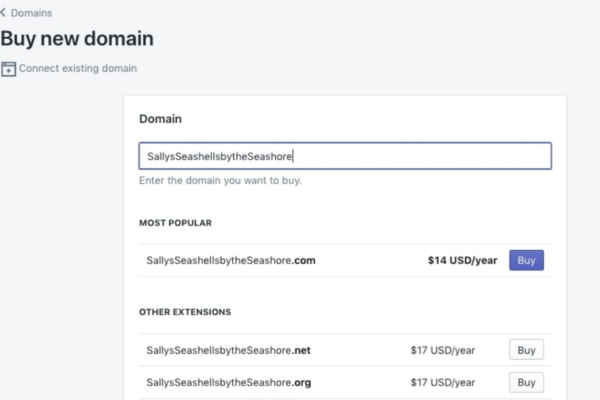This screenshot has width=600, height=400.
Task: Buy the .com domain for $14
Action: coord(526,260)
